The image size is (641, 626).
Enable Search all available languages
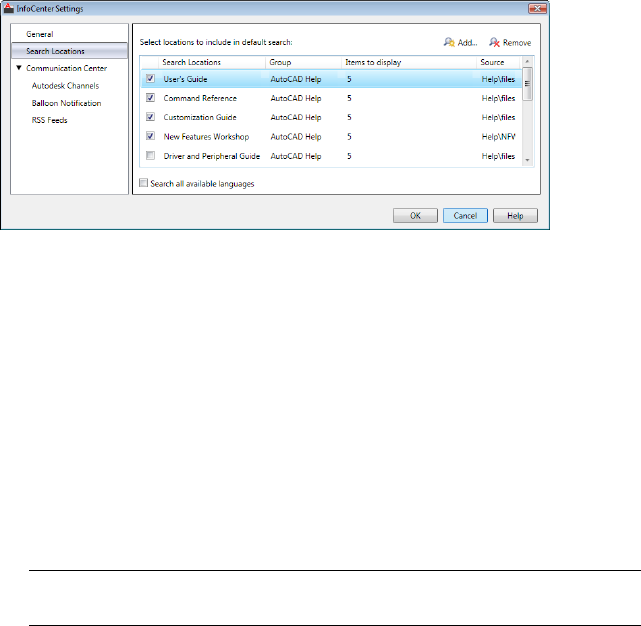coord(143,183)
